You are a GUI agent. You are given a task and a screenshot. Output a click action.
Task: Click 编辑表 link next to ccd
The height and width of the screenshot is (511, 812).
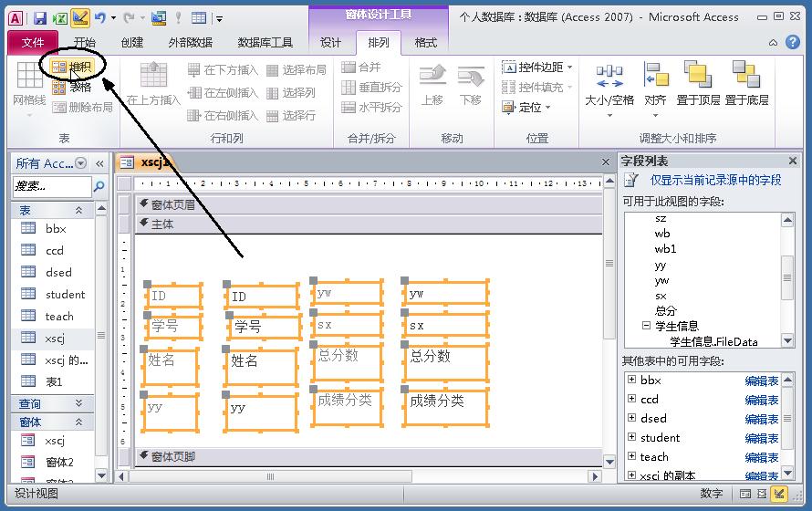point(762,400)
